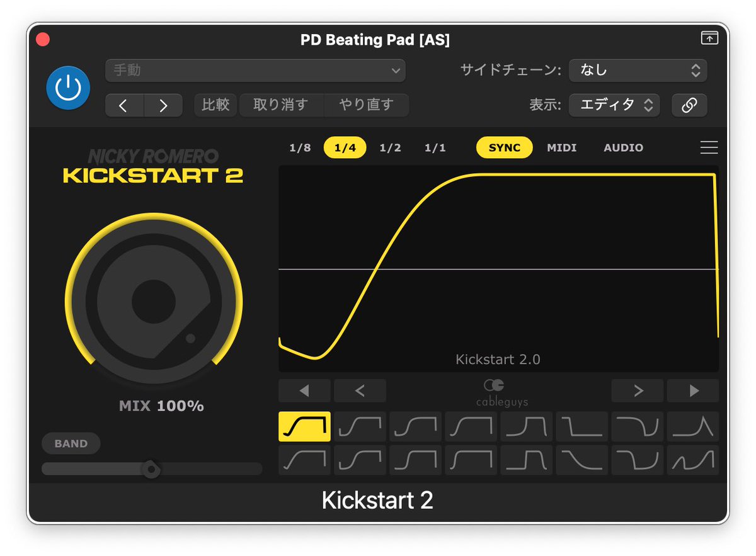Select top row fifth curve preset

527,427
